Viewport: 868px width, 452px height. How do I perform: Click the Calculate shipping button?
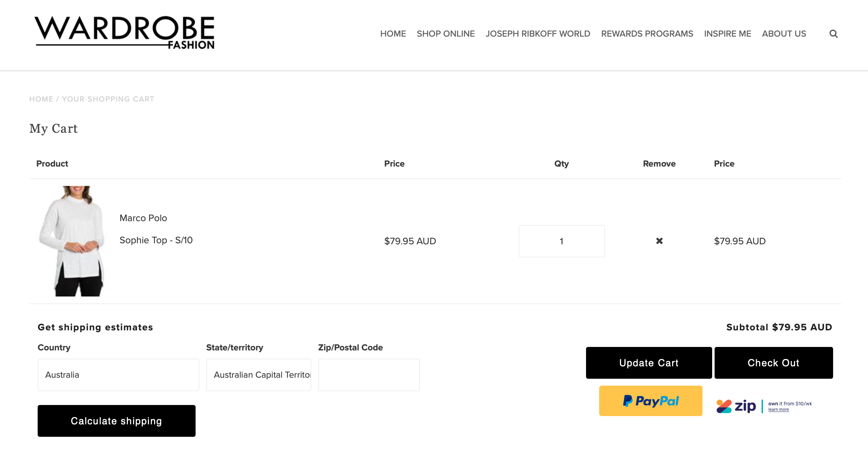pyautogui.click(x=116, y=421)
